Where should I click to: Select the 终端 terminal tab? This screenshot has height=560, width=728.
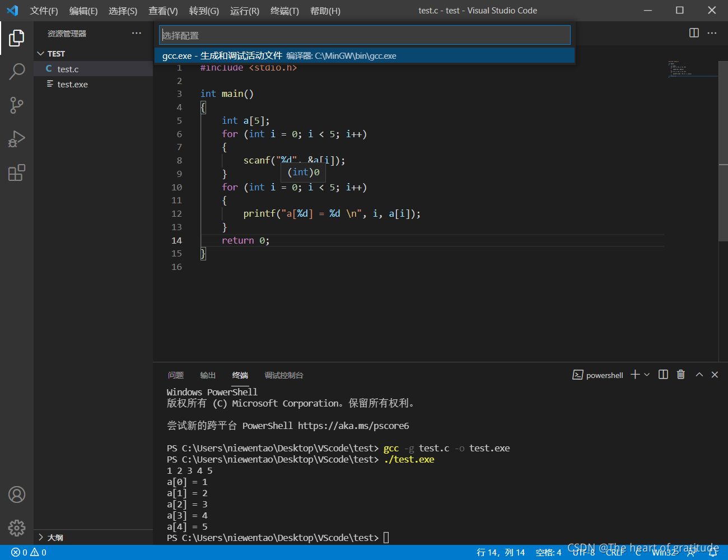tap(240, 375)
